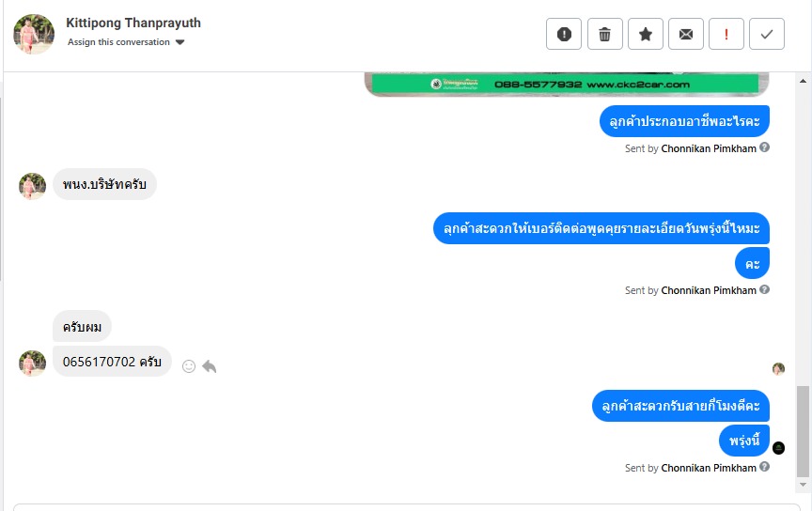Flag for follow-up with the red exclamation icon
Screen dimensions: 812x511
point(726,34)
